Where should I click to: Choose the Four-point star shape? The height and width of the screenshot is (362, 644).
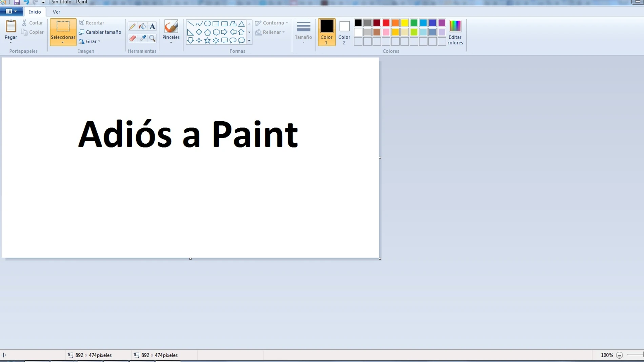point(199,41)
